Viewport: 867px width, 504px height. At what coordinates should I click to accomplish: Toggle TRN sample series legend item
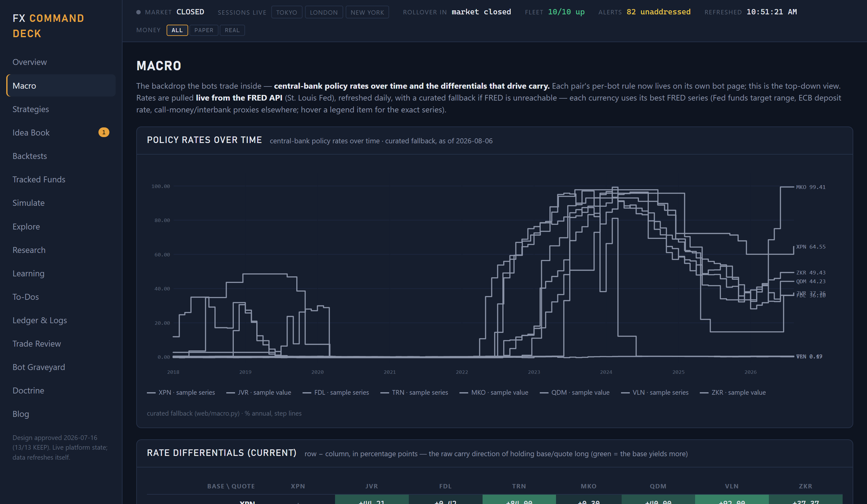[x=414, y=393]
